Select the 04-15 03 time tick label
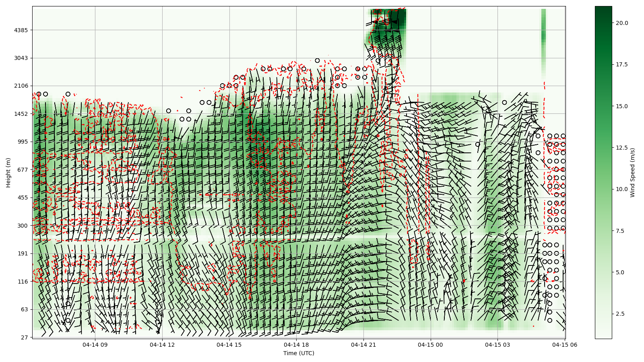This screenshot has height=362, width=644. (498, 345)
